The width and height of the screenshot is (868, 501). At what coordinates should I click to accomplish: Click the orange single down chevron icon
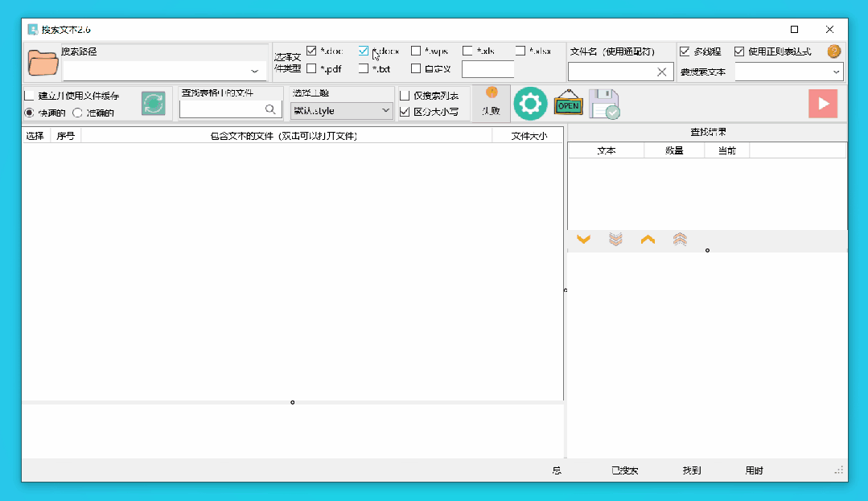[583, 239]
